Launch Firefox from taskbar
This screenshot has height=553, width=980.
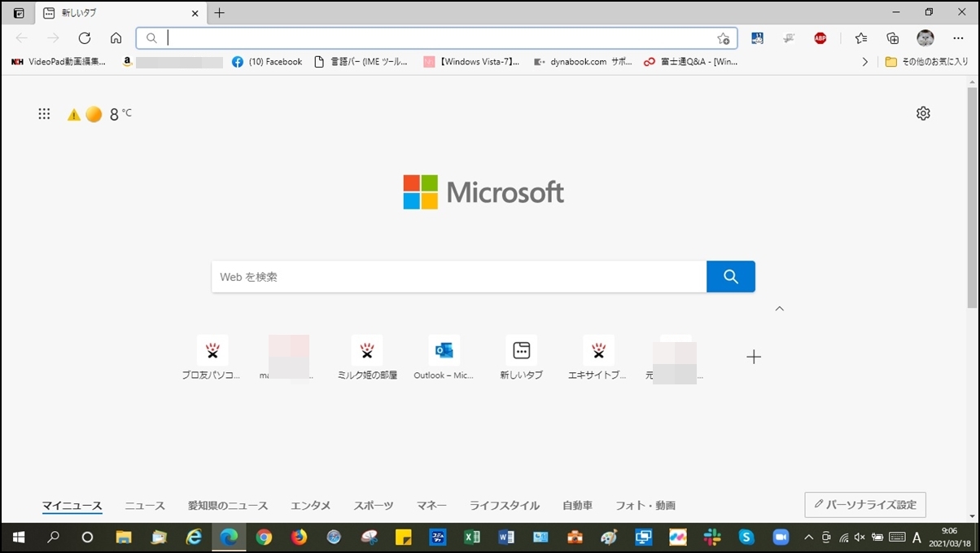(x=299, y=538)
